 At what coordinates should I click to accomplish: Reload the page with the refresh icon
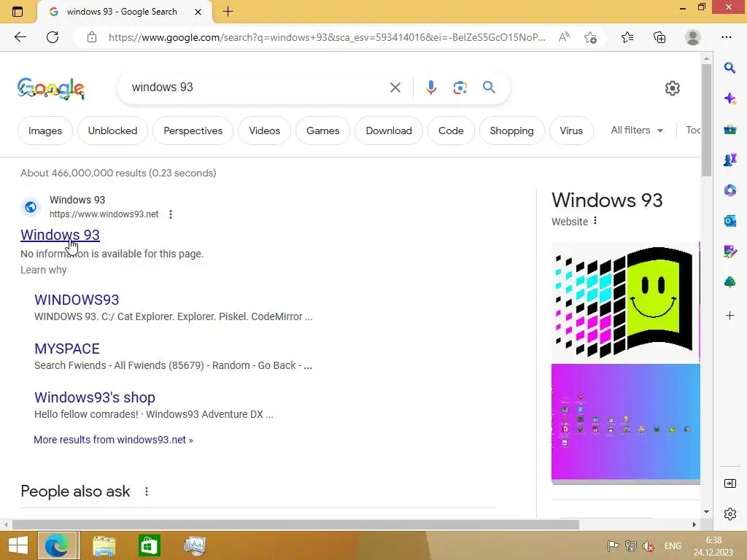click(53, 37)
